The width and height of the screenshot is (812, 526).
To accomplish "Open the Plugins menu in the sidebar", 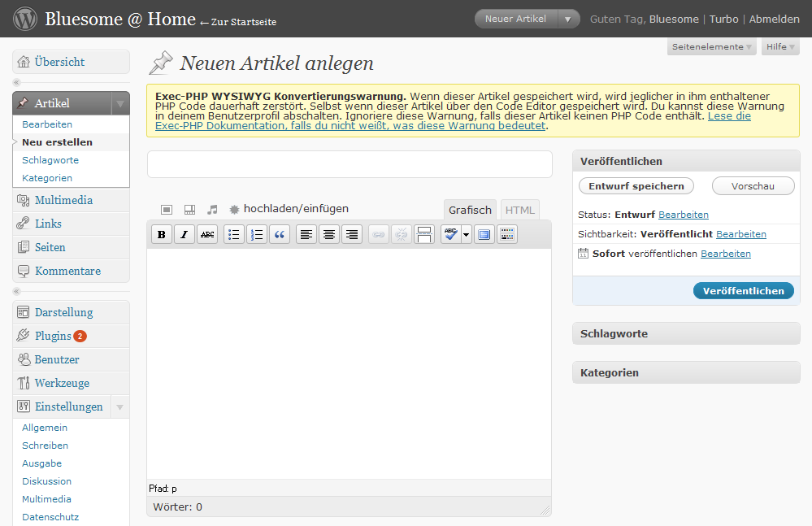I will click(x=54, y=336).
